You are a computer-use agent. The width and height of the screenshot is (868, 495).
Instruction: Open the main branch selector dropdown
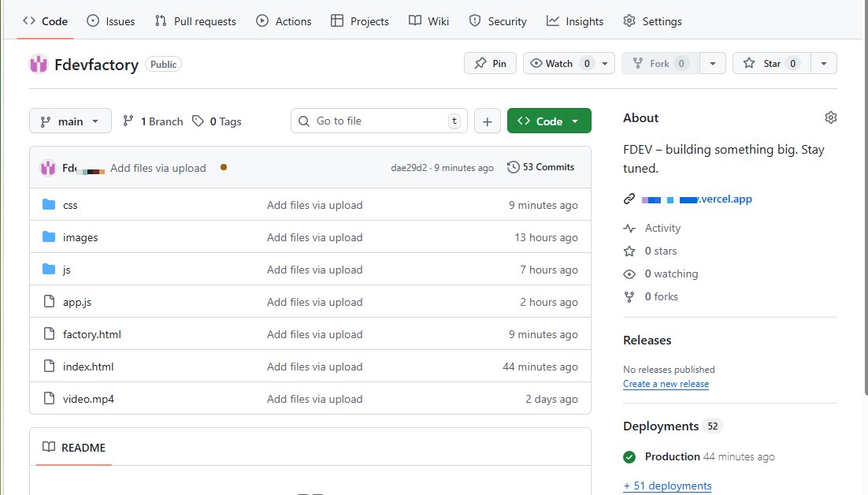tap(70, 121)
